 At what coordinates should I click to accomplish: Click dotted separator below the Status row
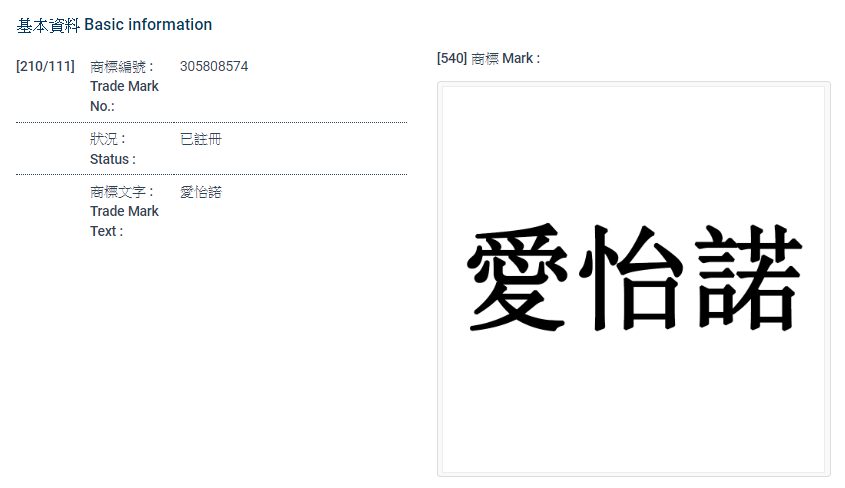(x=211, y=174)
